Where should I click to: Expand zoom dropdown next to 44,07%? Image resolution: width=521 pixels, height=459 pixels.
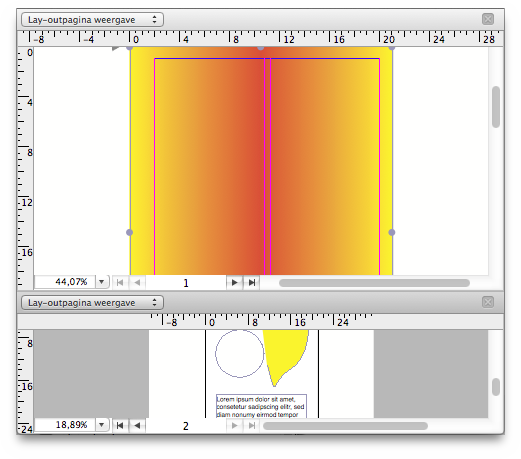[x=102, y=282]
